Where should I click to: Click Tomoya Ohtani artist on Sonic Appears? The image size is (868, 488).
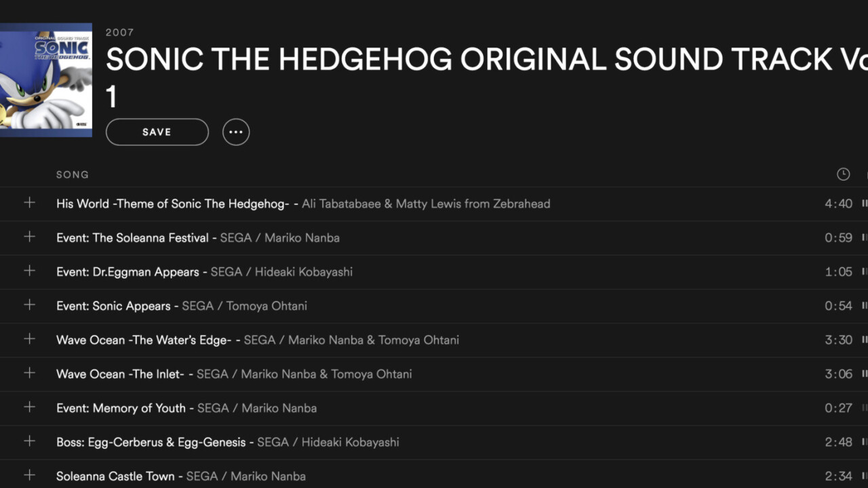point(267,306)
